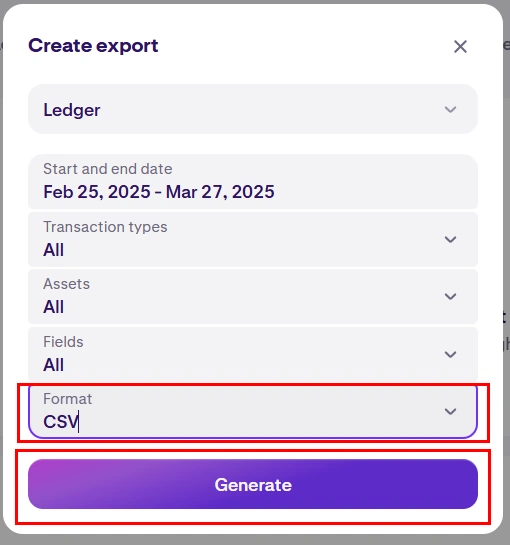
Task: Open the Ledger export type dropdown
Action: (253, 109)
